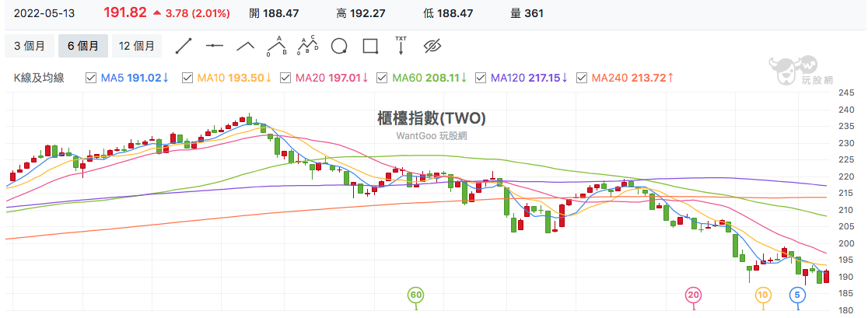Image resolution: width=868 pixels, height=318 pixels.
Task: Select the 0-A-B-C-D wave drawing tool
Action: pos(308,46)
